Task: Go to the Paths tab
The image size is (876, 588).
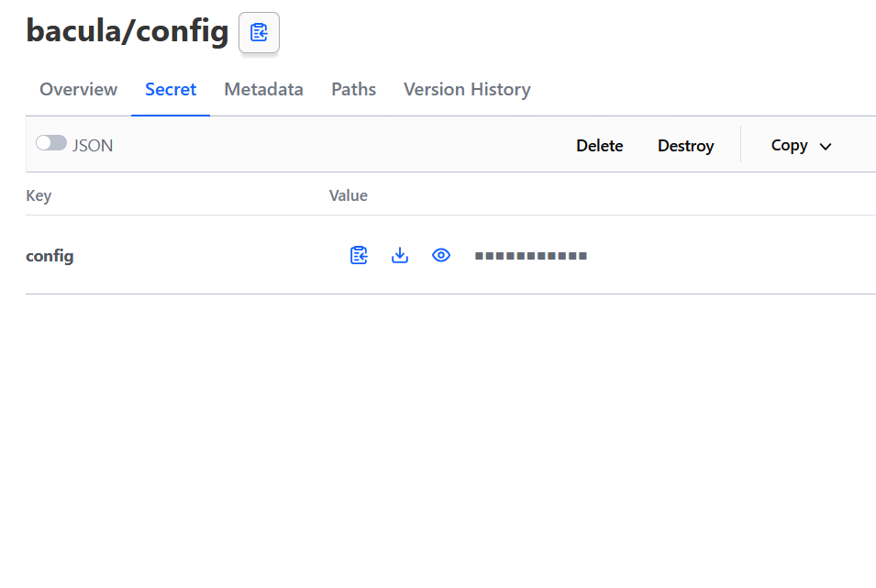Action: (353, 89)
